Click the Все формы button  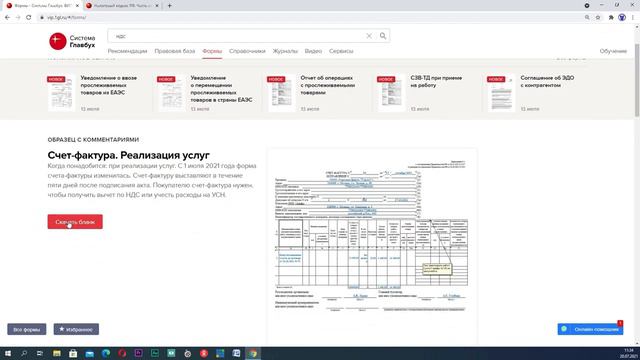[27, 329]
